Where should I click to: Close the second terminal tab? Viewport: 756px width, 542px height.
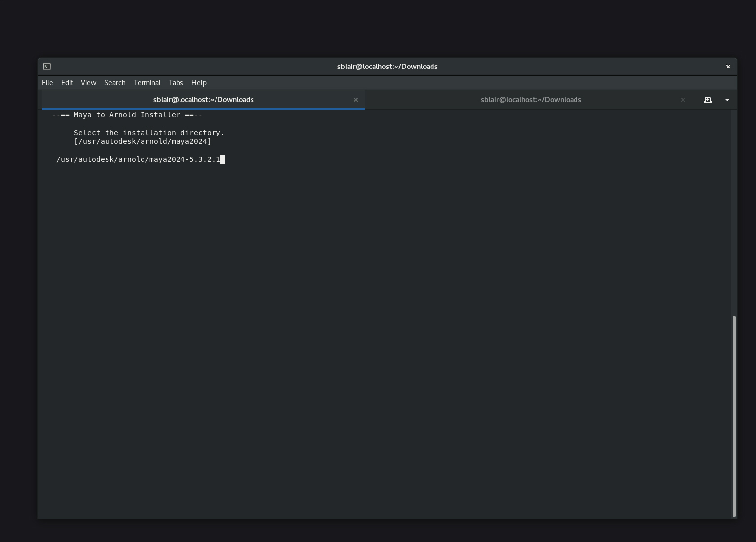pyautogui.click(x=683, y=100)
